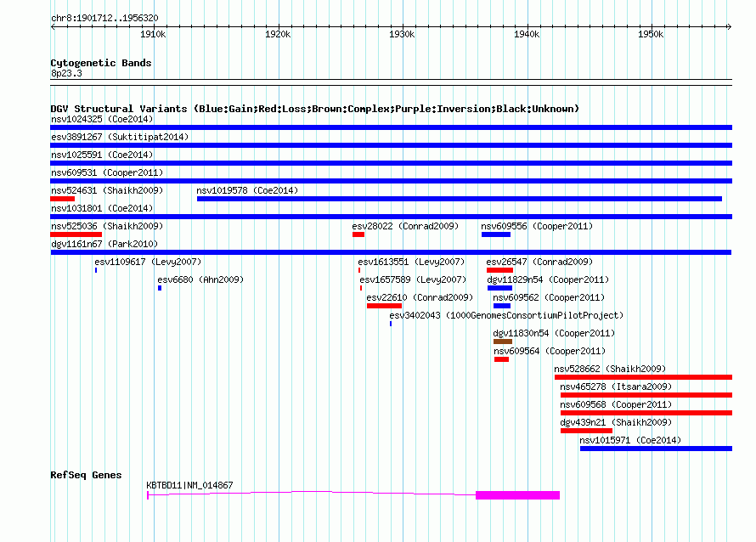
Task: Click the nsv609556 (Cooper2011) blue bar
Action: (x=496, y=234)
